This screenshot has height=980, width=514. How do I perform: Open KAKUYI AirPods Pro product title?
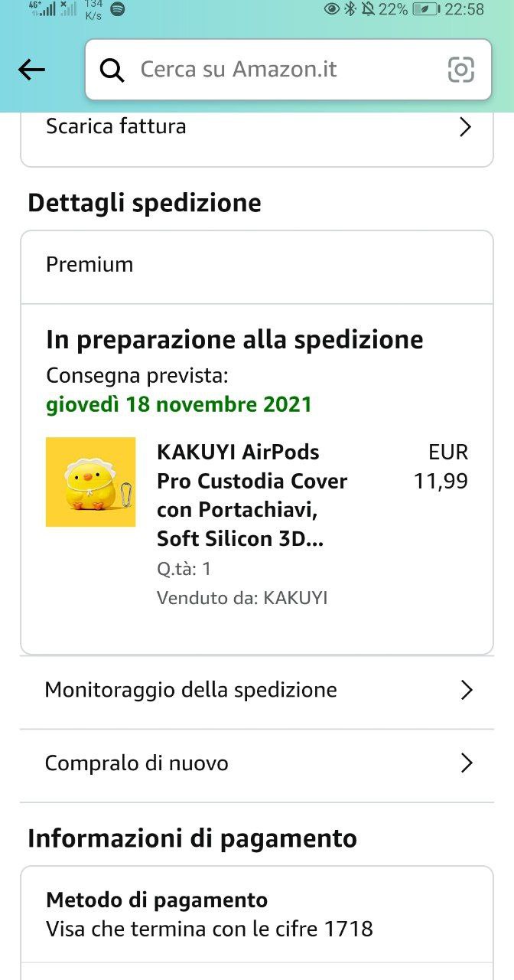click(252, 495)
